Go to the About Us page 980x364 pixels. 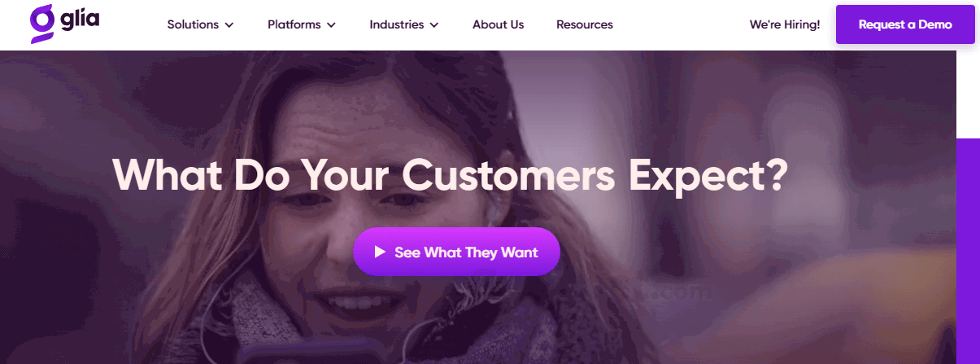click(498, 24)
